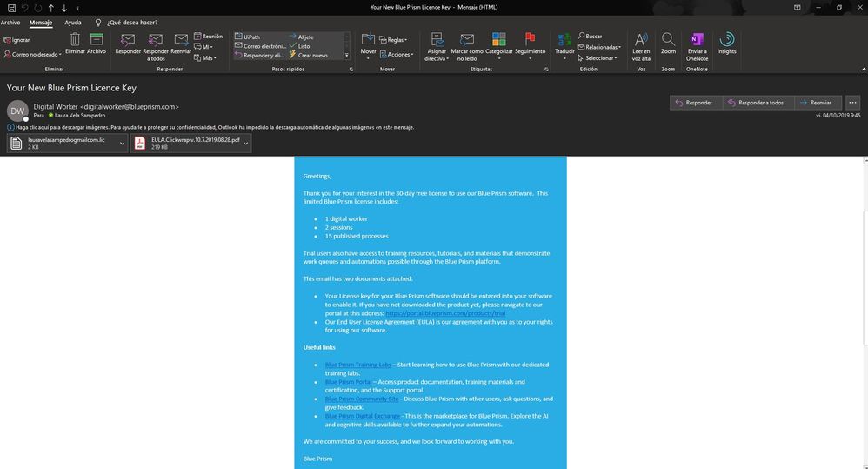Screen dimensions: 868x469
Task: Open the lauravelasampedrogmailcom.lic attachment
Action: coord(61,143)
